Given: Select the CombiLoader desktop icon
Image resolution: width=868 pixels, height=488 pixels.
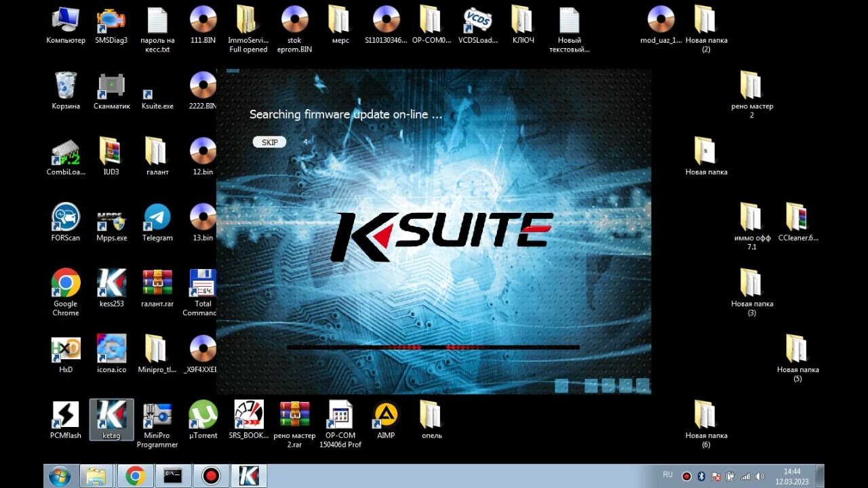Looking at the screenshot, I should (66, 156).
